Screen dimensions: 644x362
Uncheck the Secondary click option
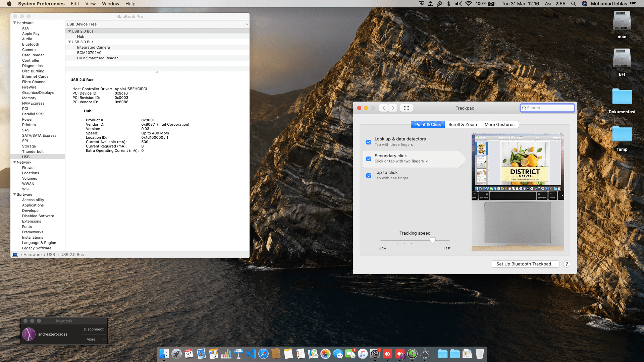[369, 159]
